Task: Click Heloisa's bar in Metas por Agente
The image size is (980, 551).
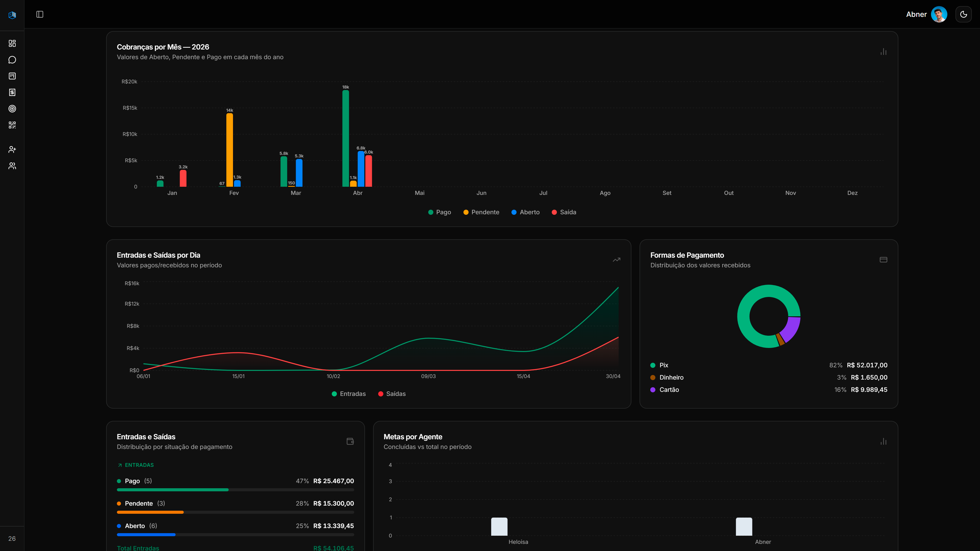Action: 499,527
